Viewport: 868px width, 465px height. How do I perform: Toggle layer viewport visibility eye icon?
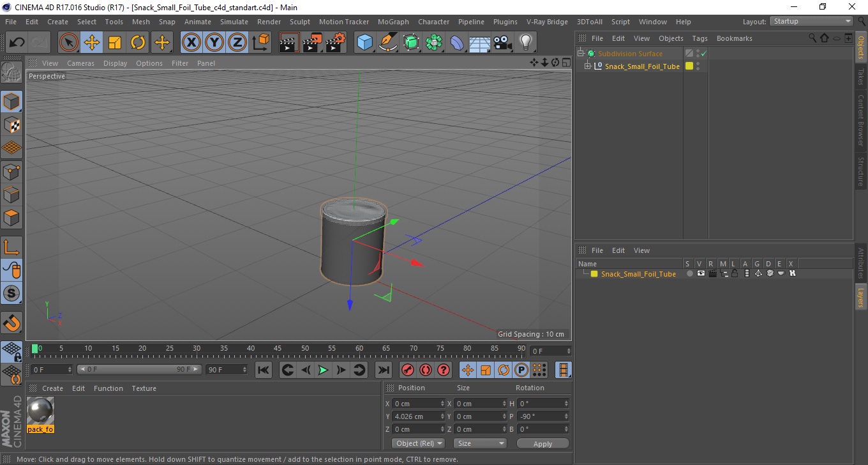[701, 273]
